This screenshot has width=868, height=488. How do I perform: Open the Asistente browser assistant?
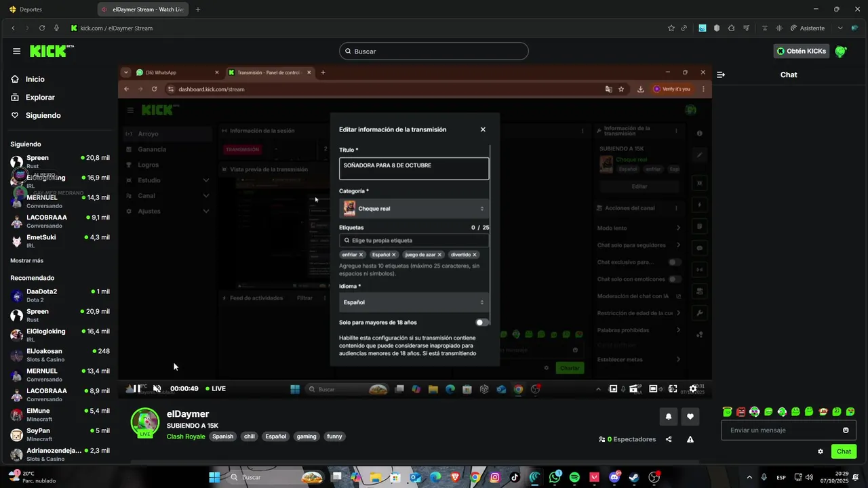[807, 28]
